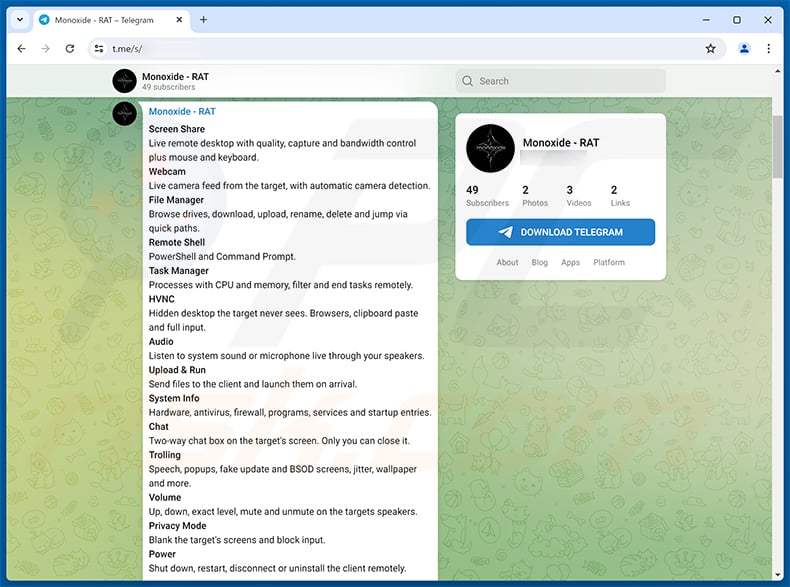Select the Monoxide - RAT – Telegram tab
The height and width of the screenshot is (587, 790).
pos(111,20)
